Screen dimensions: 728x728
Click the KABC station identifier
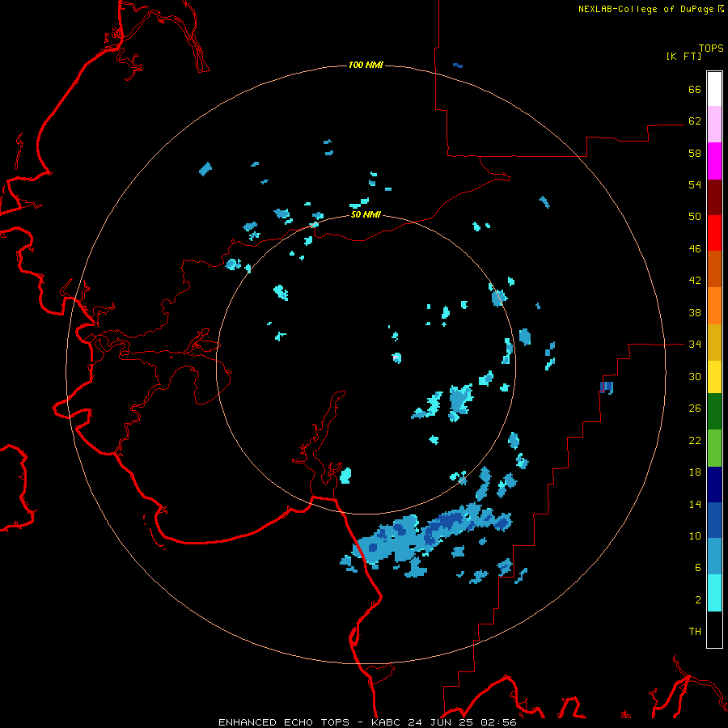point(387,722)
